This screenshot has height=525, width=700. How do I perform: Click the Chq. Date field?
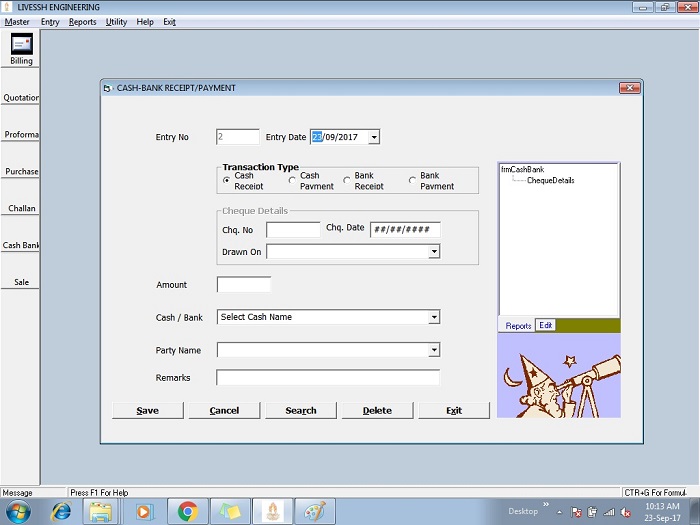(405, 229)
